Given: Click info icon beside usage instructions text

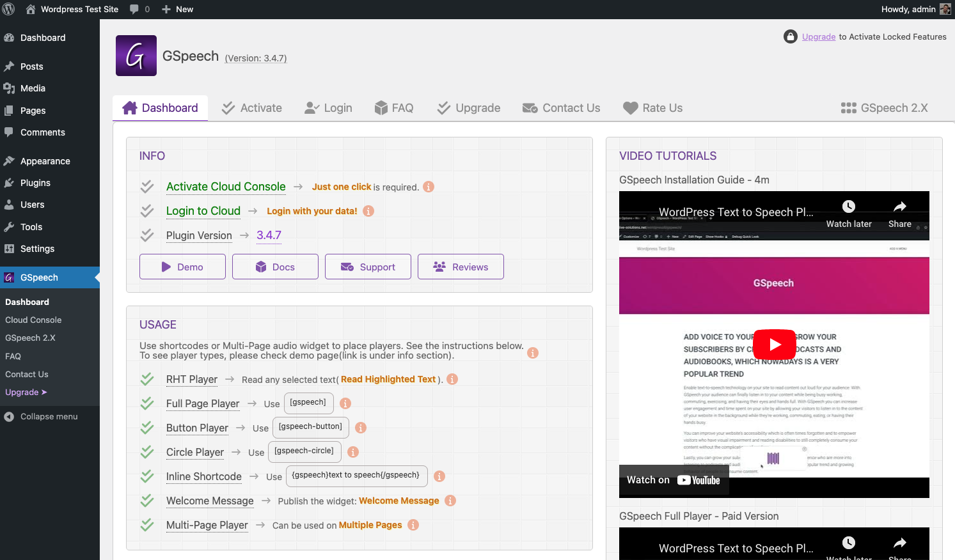Looking at the screenshot, I should coord(533,353).
